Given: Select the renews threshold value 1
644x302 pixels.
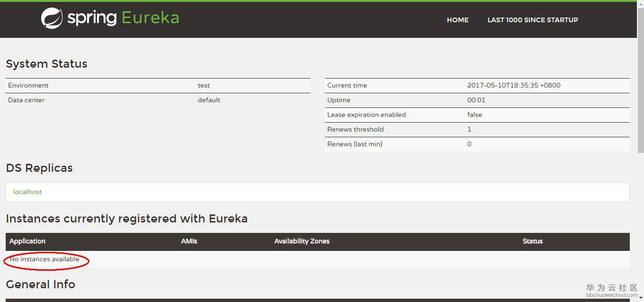Looking at the screenshot, I should click(x=469, y=129).
